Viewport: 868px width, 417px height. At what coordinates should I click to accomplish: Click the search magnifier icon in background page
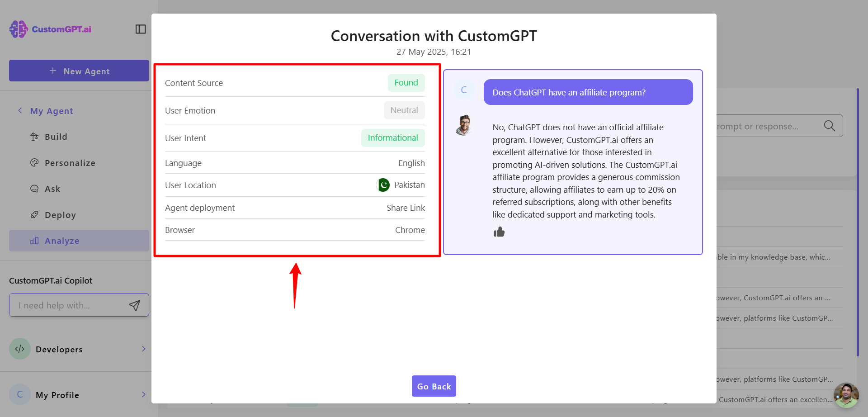pos(830,126)
